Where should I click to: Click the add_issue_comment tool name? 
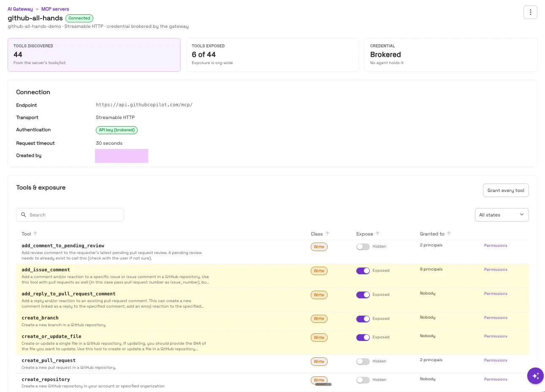point(46,270)
